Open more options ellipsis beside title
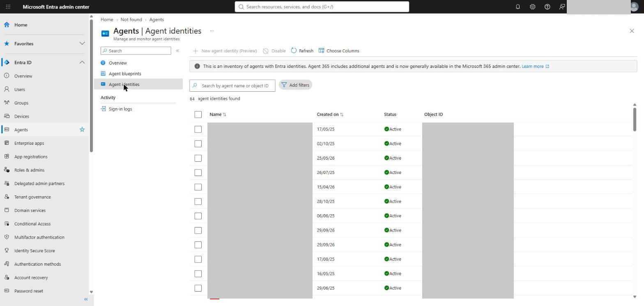Image resolution: width=644 pixels, height=306 pixels. [212, 31]
